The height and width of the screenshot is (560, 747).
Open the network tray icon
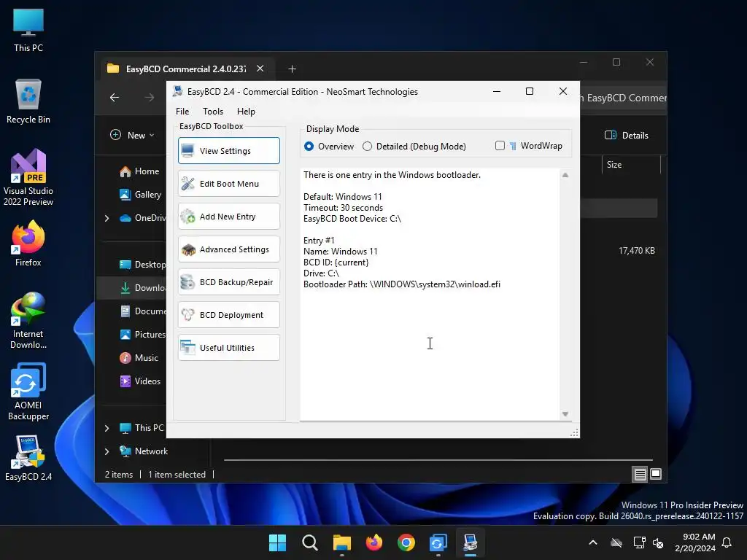tap(639, 542)
